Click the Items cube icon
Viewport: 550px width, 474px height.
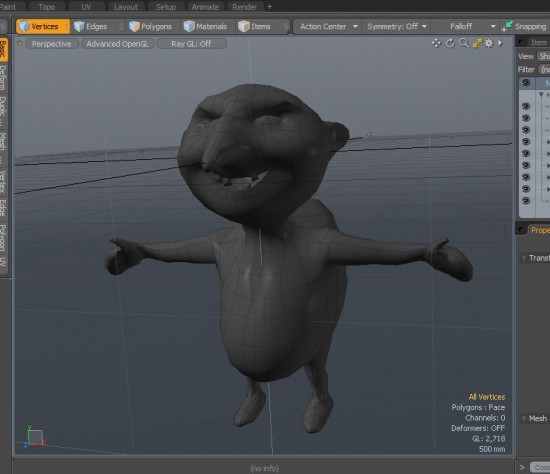[x=244, y=26]
